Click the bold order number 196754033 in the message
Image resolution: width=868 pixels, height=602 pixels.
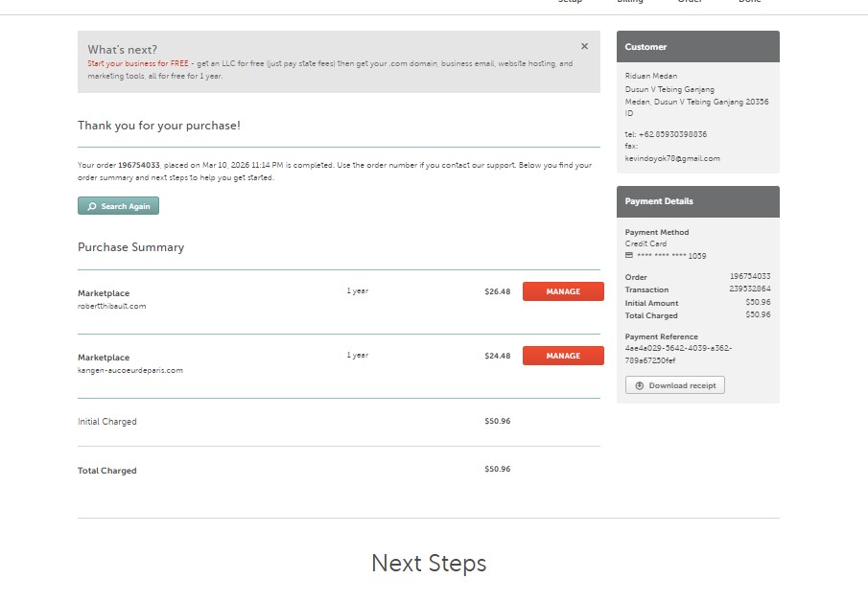point(139,165)
